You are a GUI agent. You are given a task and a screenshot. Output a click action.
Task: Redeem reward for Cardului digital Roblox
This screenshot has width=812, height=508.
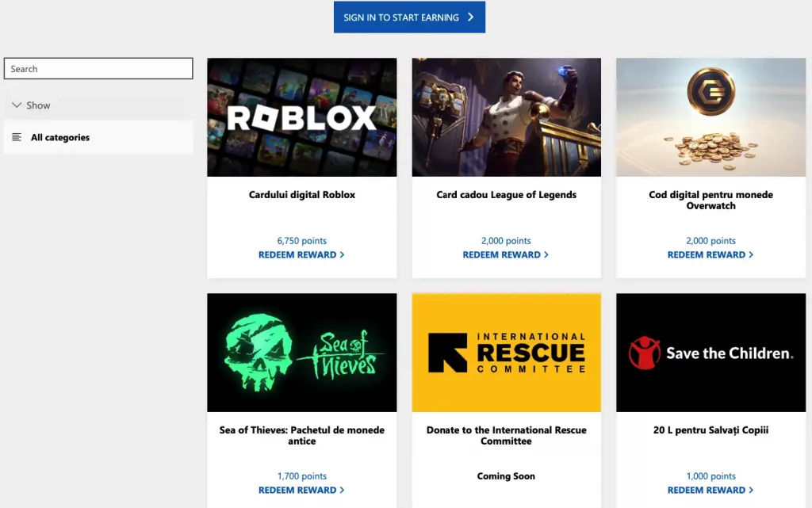(x=301, y=254)
